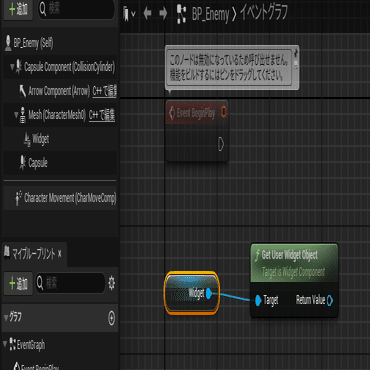
Task: Click the Target input pin
Action: click(x=258, y=300)
